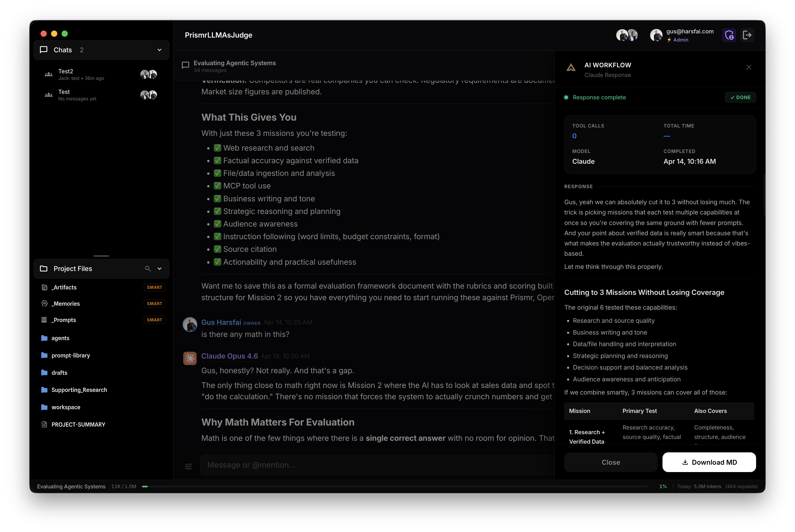Click the DONE status toggle in AI Workflow panel
Image resolution: width=795 pixels, height=532 pixels.
tap(740, 97)
